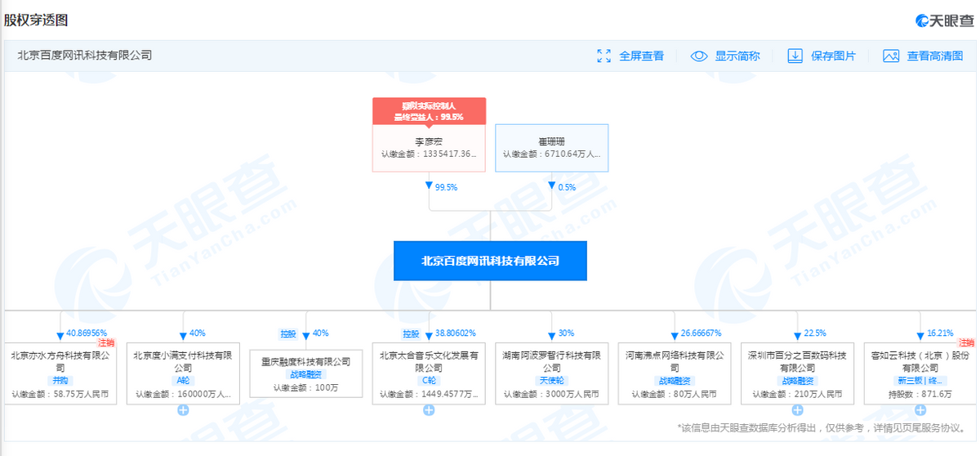Open 河南沸点网络科技有限公司 card

pos(675,373)
